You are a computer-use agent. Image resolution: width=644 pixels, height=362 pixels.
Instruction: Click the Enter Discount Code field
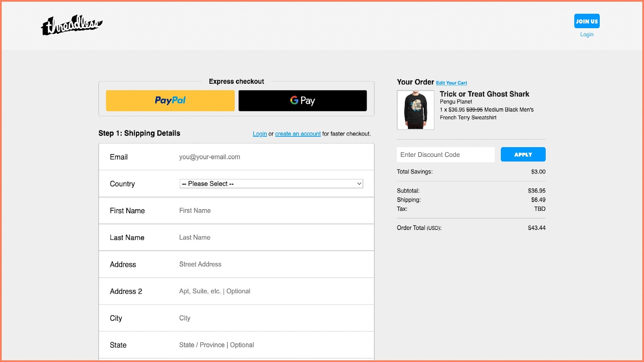445,154
